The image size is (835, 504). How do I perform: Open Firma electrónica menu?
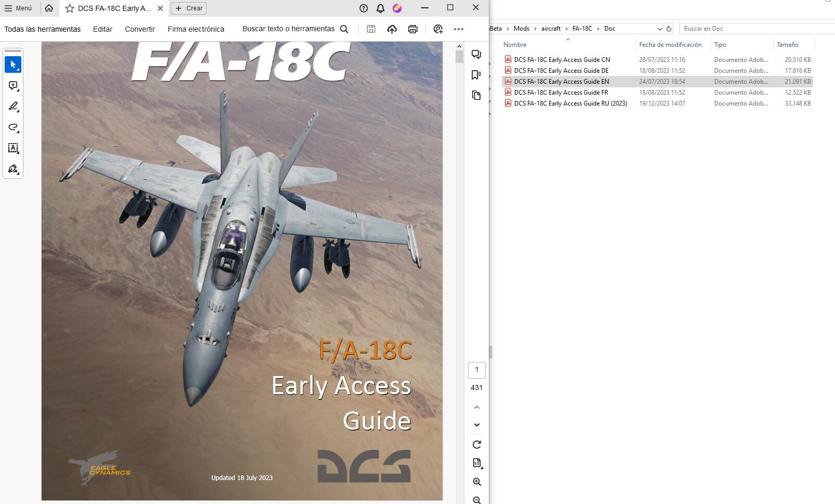[196, 29]
